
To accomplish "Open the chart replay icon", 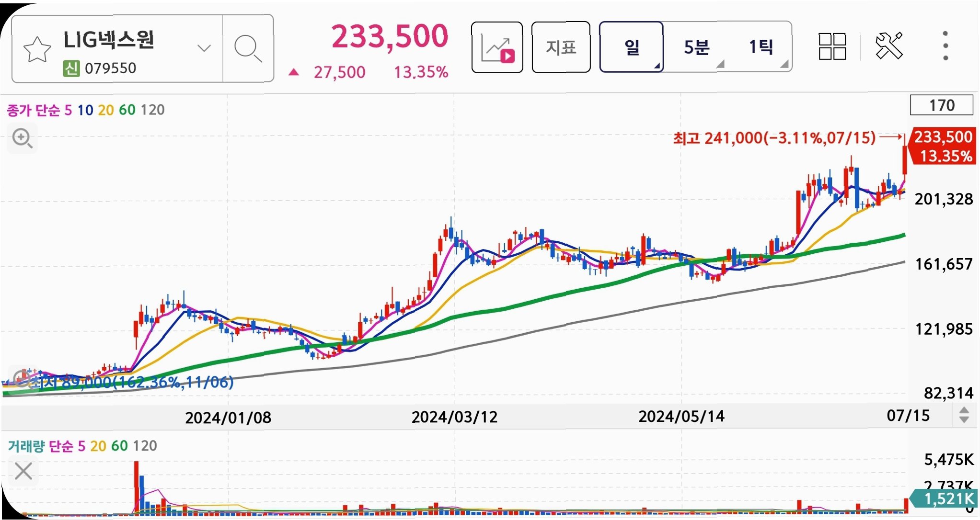I will pos(497,47).
